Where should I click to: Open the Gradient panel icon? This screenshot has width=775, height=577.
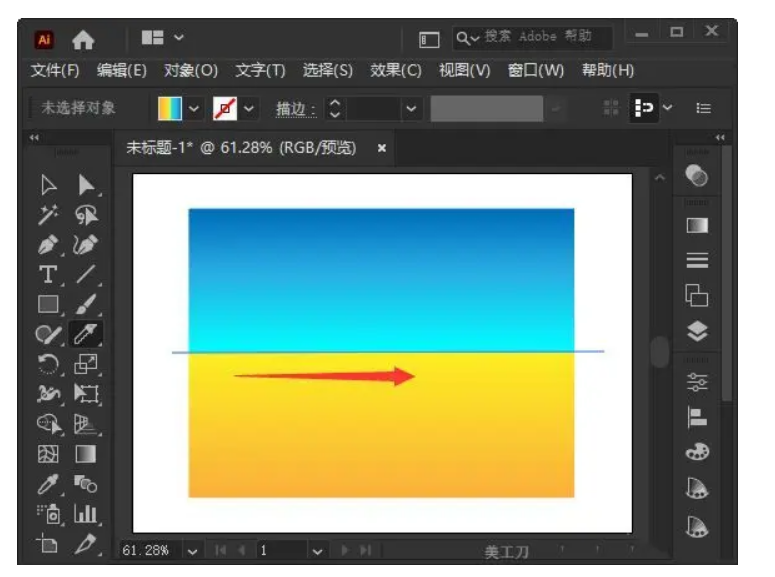[x=697, y=225]
